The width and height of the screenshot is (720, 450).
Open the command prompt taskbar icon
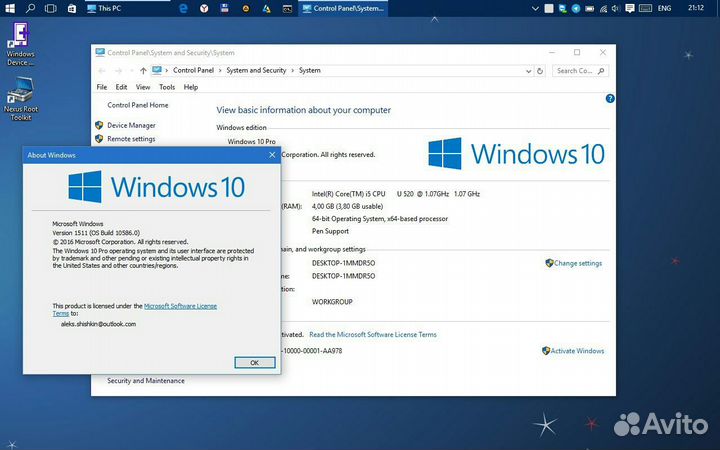(x=287, y=8)
